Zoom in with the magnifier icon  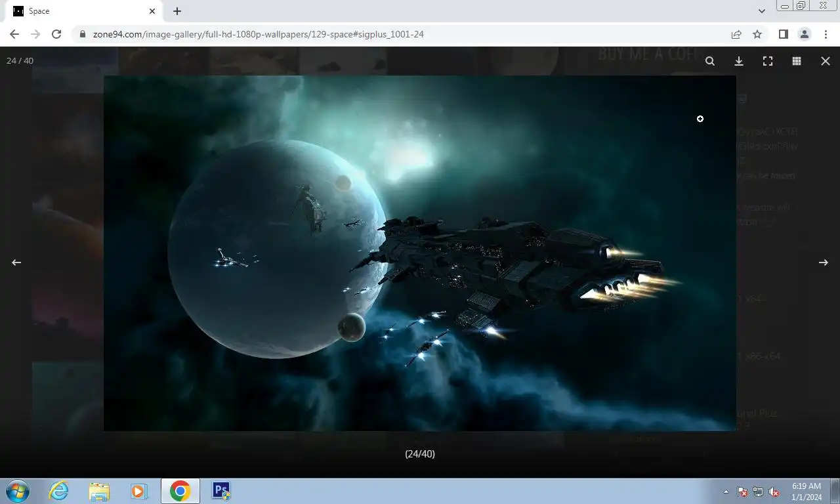[x=710, y=61]
